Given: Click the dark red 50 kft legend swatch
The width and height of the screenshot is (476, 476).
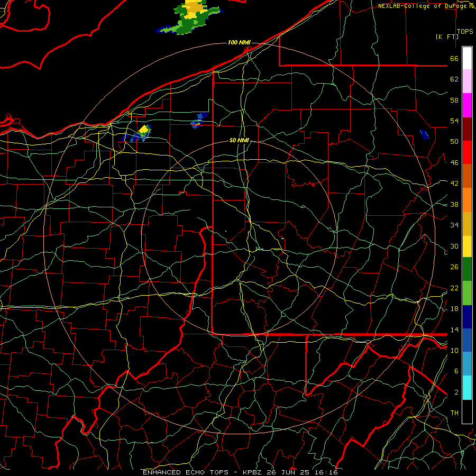Looking at the screenshot, I should tap(467, 129).
